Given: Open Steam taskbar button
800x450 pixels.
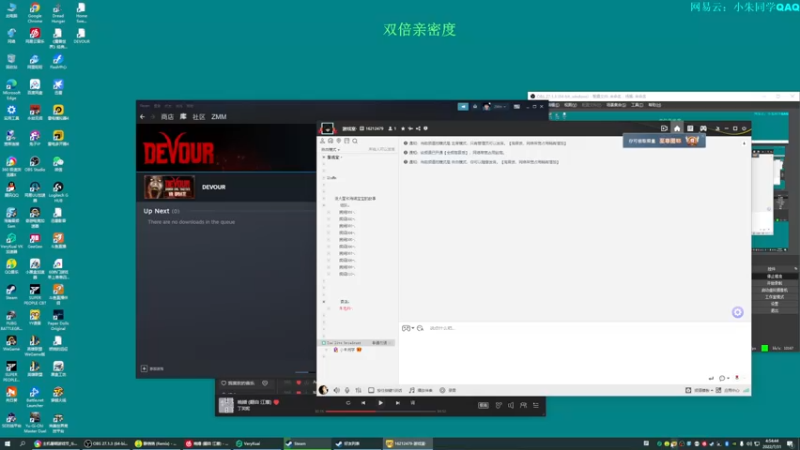Looking at the screenshot, I should coord(307,444).
